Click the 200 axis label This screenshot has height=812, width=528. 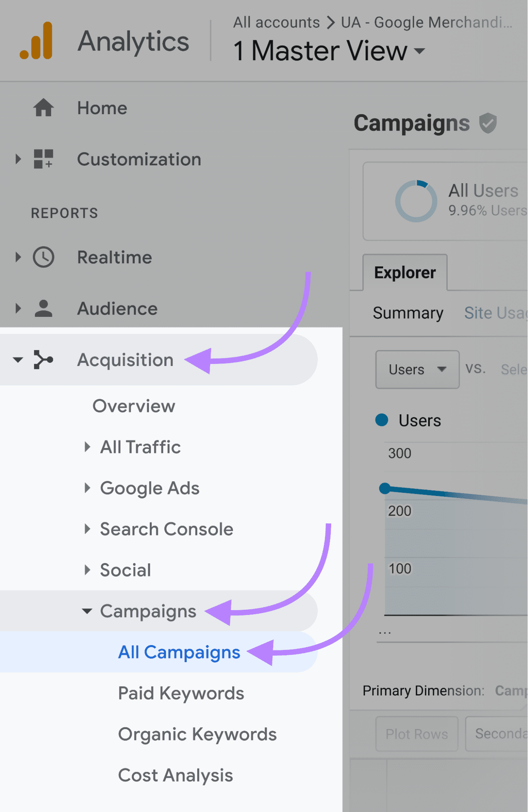(x=400, y=511)
